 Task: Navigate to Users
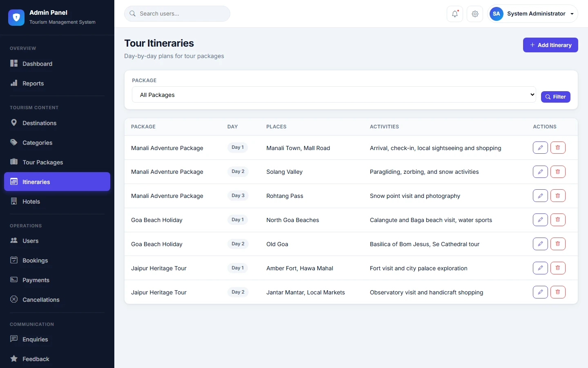[57, 241]
